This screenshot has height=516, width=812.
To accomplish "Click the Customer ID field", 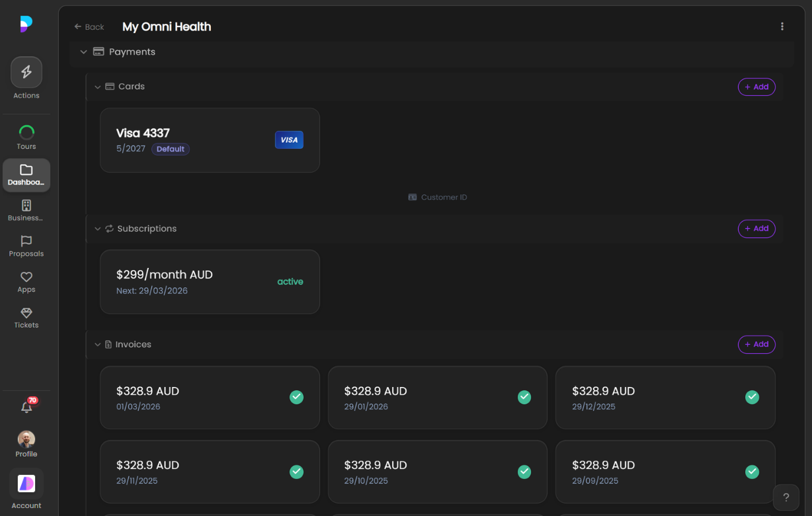I will click(437, 196).
